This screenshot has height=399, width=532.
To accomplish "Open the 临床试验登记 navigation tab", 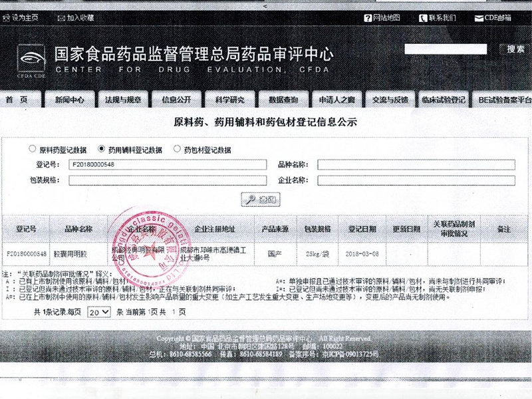I will coord(444,99).
